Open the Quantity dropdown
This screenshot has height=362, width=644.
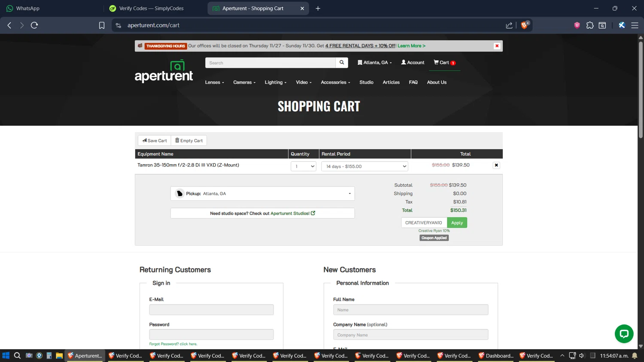pos(304,166)
